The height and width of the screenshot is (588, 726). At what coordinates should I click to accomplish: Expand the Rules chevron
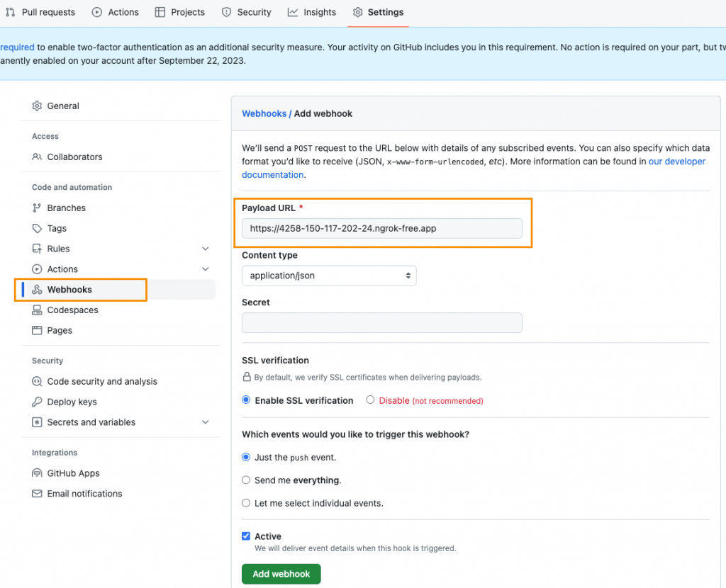click(206, 249)
